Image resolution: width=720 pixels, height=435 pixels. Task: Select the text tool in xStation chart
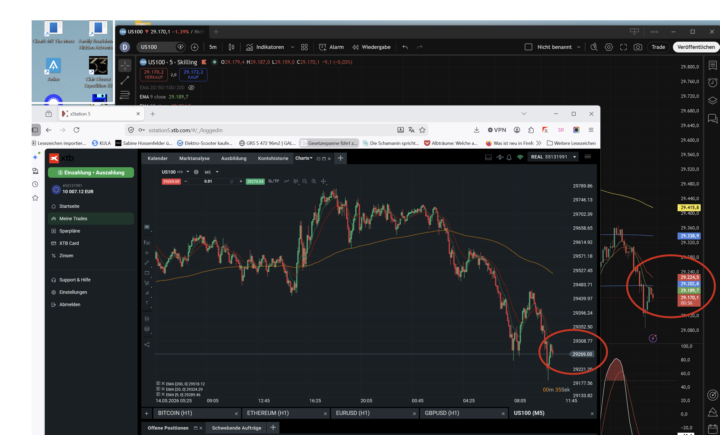tap(147, 303)
